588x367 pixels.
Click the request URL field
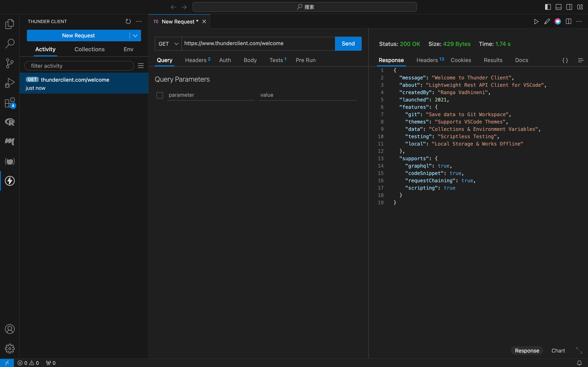(x=258, y=44)
